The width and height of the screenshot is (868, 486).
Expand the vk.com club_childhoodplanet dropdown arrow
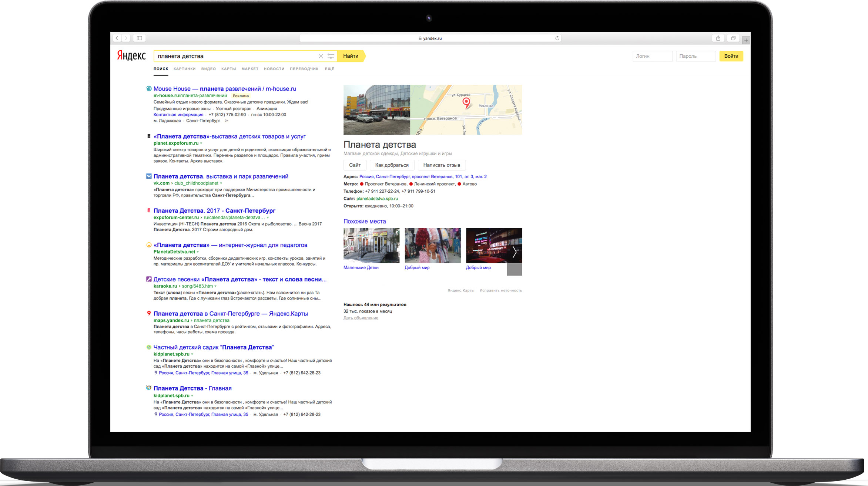(221, 183)
